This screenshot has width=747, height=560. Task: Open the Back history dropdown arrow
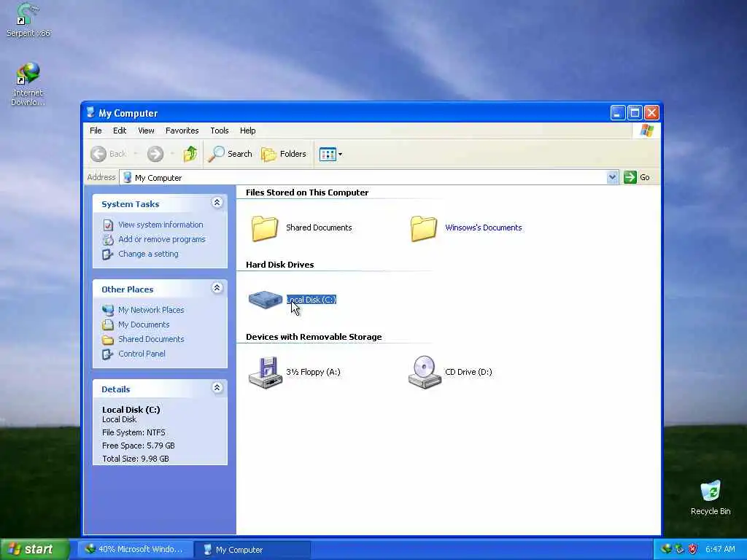[x=136, y=154]
